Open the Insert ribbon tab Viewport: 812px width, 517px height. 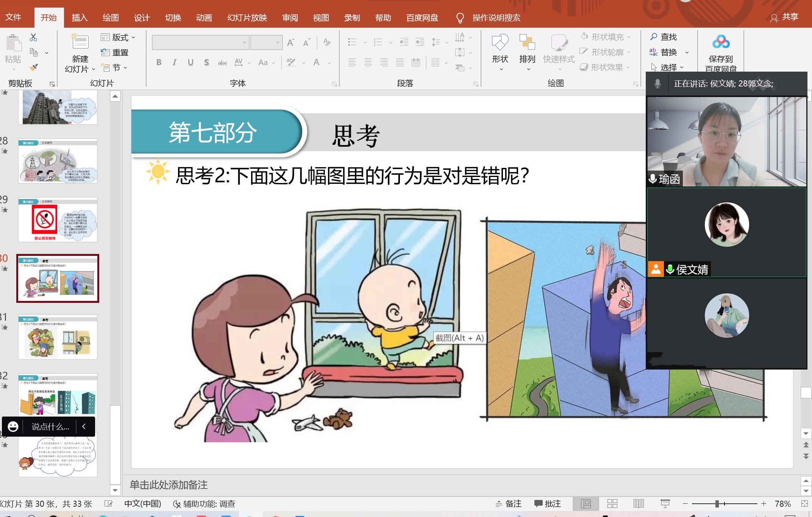[80, 17]
